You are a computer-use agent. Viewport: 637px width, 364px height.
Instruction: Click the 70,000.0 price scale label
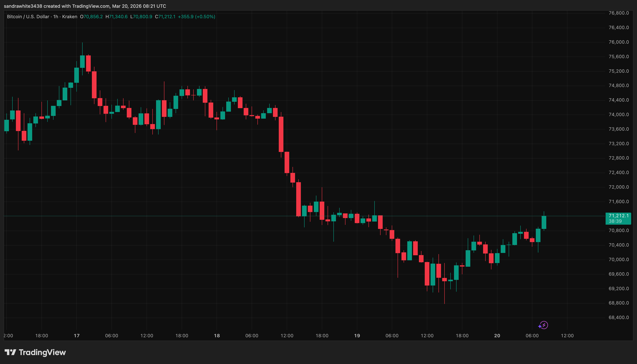coord(619,260)
